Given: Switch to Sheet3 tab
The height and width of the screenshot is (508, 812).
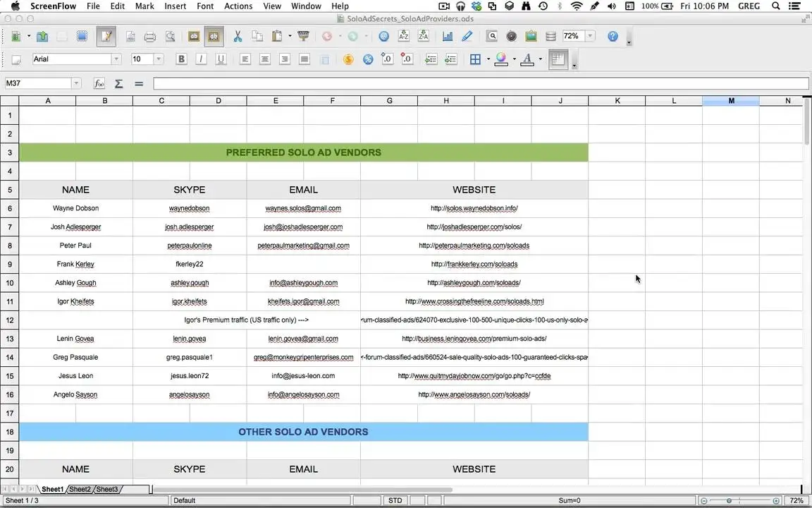Looking at the screenshot, I should coord(106,490).
